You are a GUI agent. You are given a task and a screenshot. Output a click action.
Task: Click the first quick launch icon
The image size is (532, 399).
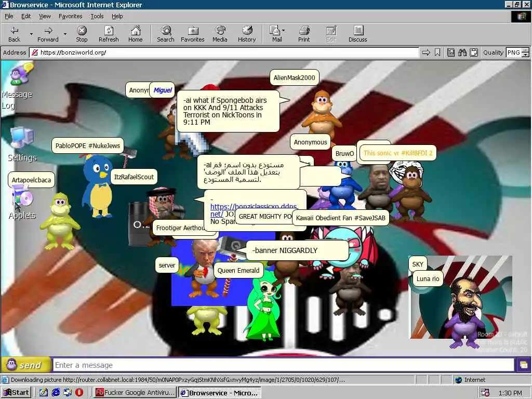point(43,393)
